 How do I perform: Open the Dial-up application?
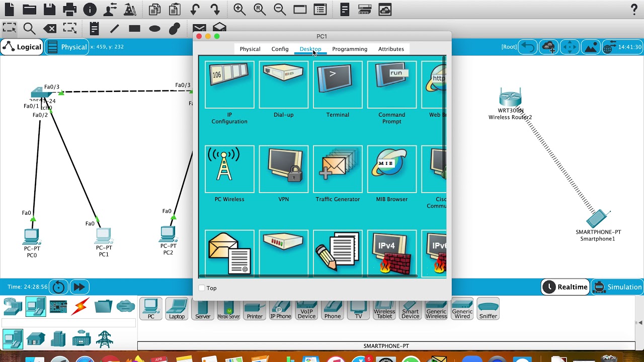[284, 84]
